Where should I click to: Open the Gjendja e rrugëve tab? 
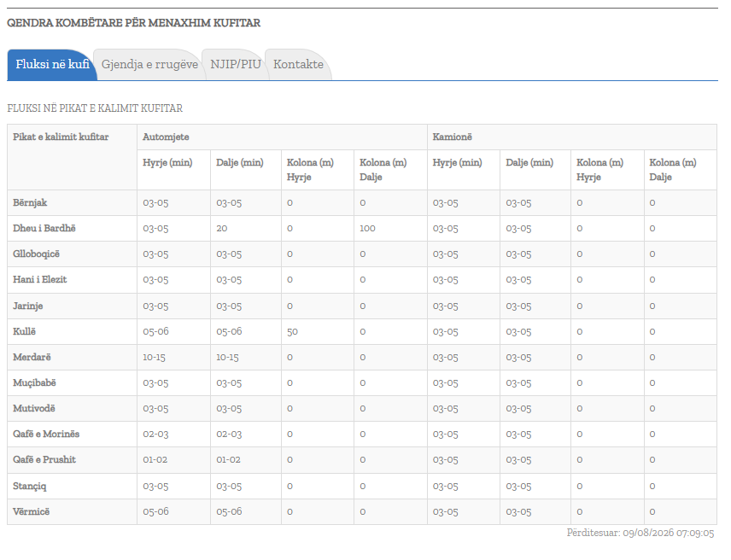pos(149,64)
